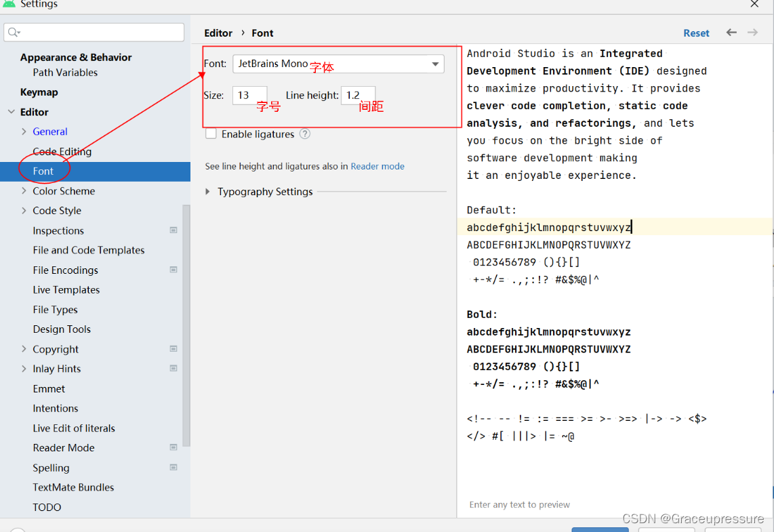The height and width of the screenshot is (532, 774).
Task: Open the TextMate Bundles page
Action: tap(74, 487)
